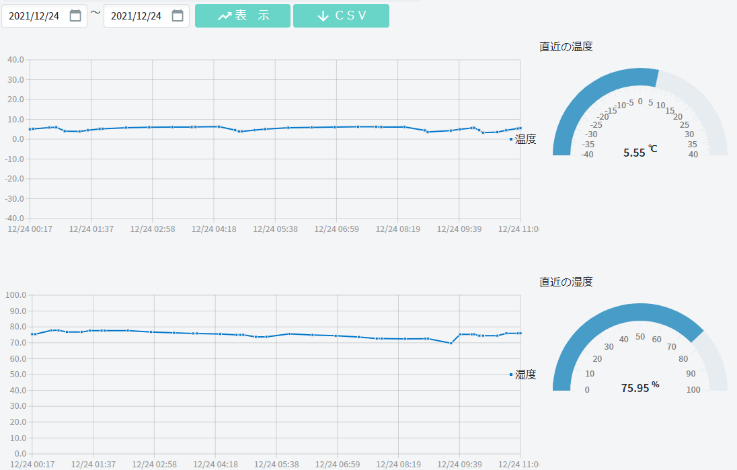Focus the end date field after the tilde
This screenshot has height=470, width=737.
tap(136, 16)
